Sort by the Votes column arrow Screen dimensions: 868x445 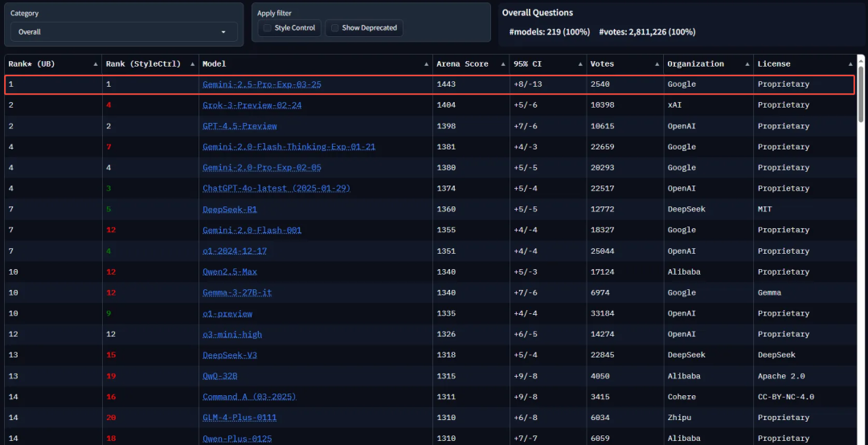click(x=657, y=64)
